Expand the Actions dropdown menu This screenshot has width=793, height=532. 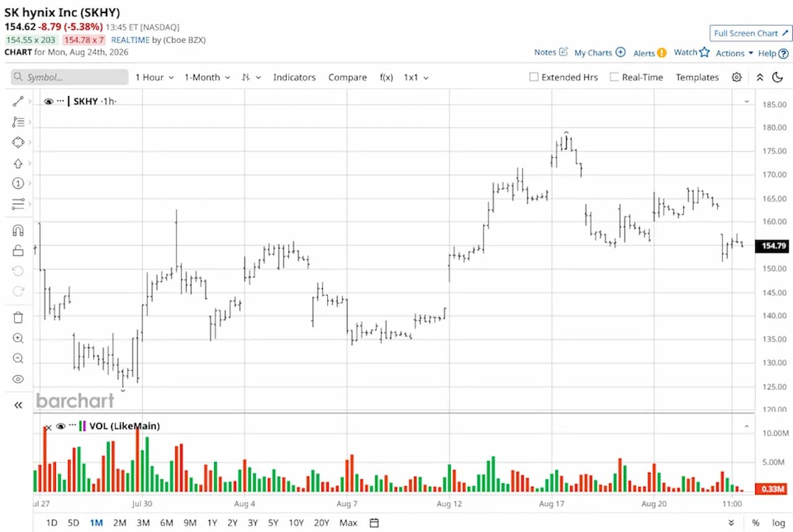[734, 53]
